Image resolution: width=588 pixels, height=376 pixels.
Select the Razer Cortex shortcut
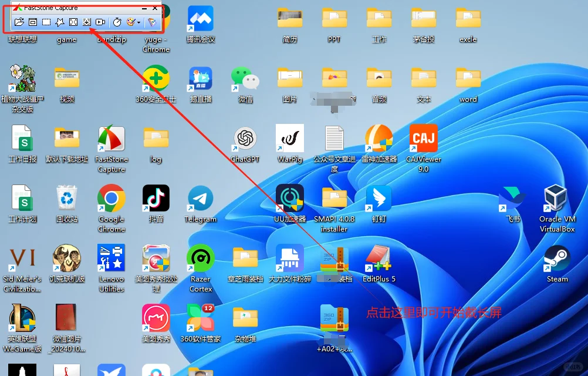[x=201, y=268]
